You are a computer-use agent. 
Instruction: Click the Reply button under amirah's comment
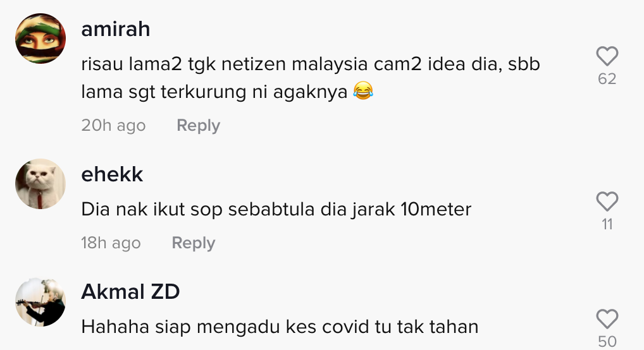click(x=199, y=125)
